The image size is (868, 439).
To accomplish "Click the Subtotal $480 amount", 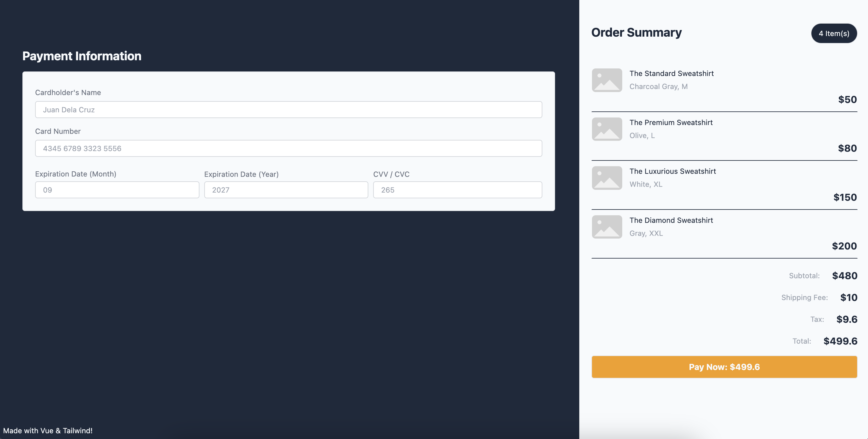I will click(844, 276).
